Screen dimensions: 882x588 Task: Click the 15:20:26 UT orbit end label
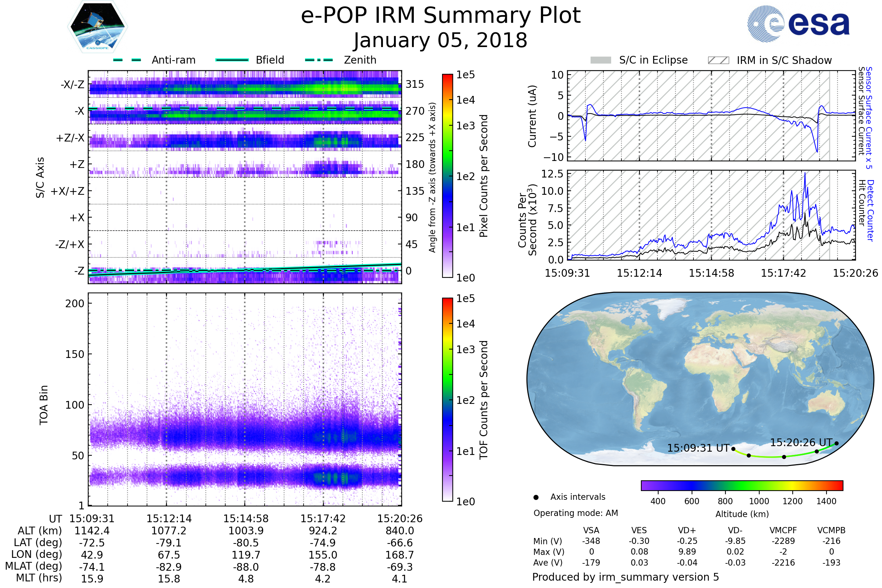(x=801, y=442)
